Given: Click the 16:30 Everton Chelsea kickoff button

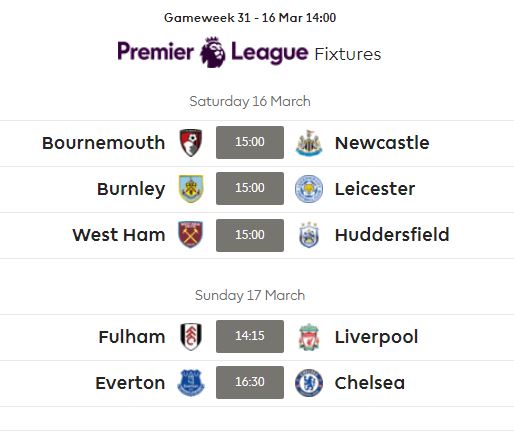Looking at the screenshot, I should coord(250,382).
